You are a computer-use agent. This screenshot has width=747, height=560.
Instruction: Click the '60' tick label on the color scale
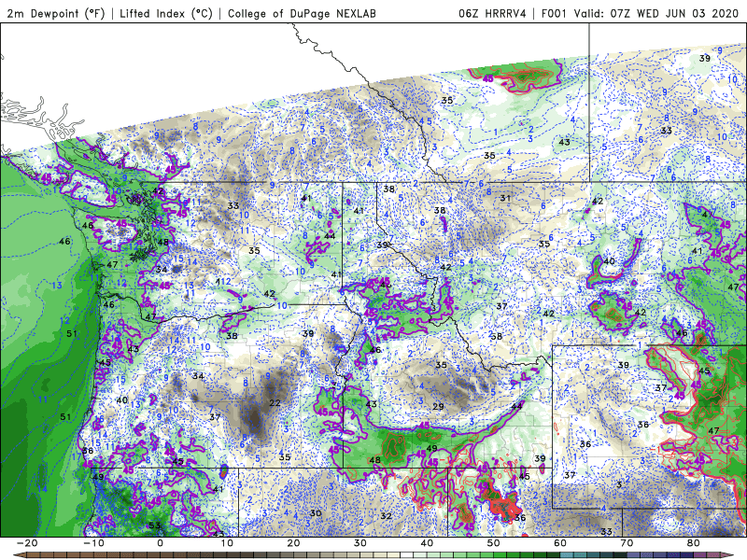(560, 543)
